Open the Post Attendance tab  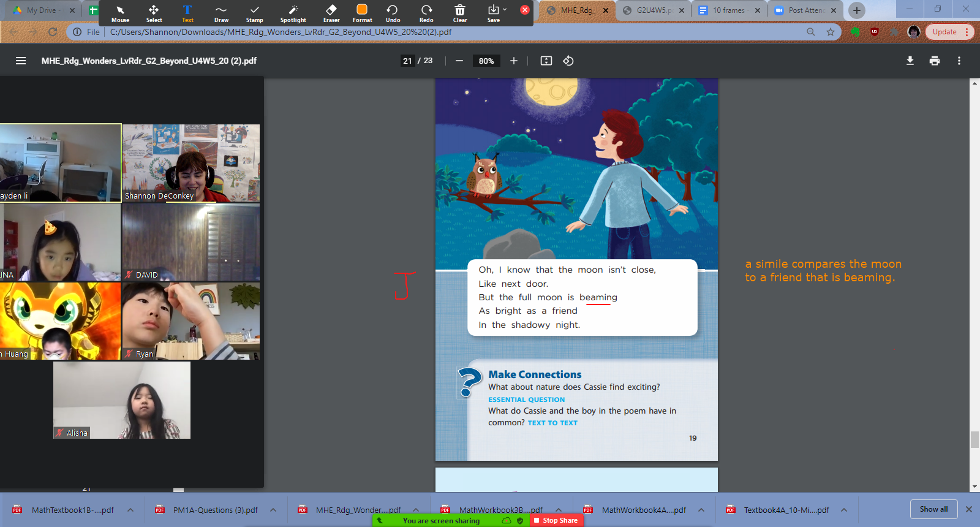point(805,10)
